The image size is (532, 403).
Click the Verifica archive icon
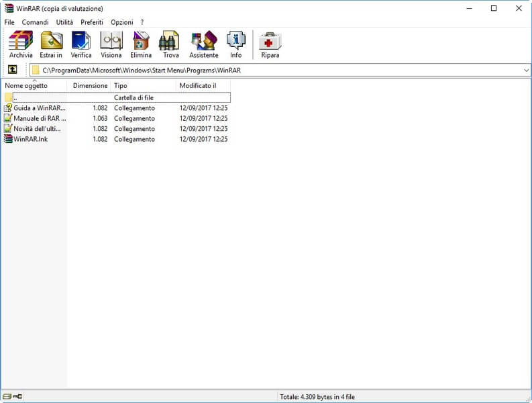[x=81, y=40]
